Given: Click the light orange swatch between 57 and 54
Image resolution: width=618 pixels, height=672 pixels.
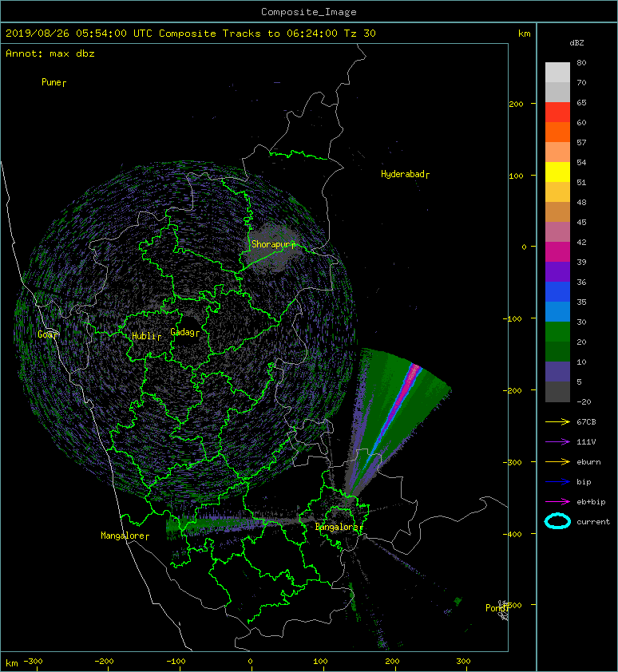Looking at the screenshot, I should click(557, 152).
